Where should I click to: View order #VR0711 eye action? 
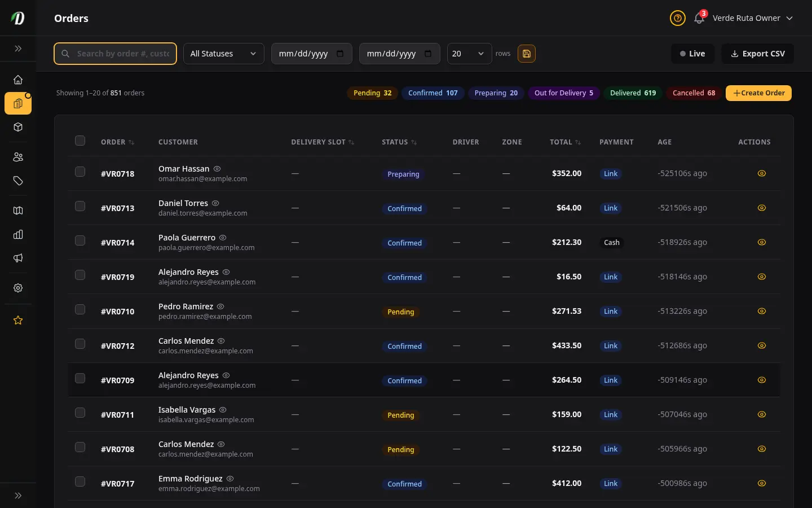tap(762, 414)
